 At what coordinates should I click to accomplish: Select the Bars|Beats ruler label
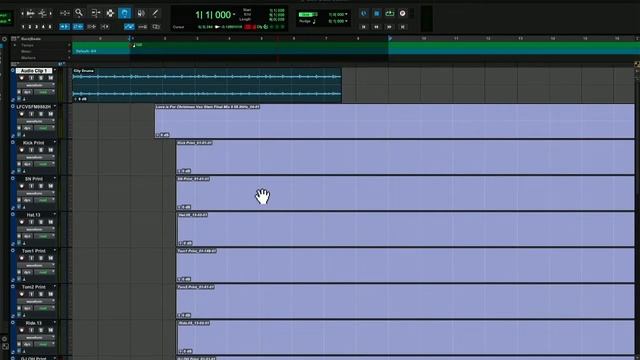[x=31, y=39]
